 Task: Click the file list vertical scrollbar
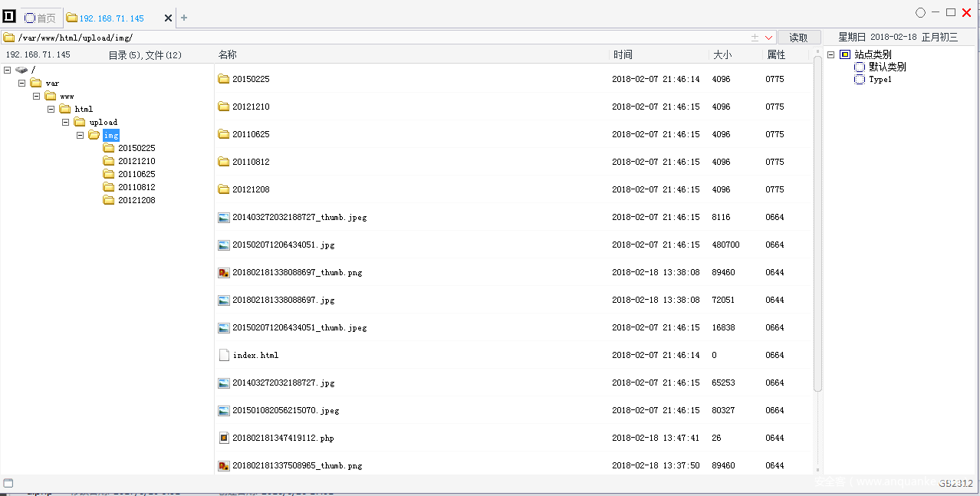point(817,230)
